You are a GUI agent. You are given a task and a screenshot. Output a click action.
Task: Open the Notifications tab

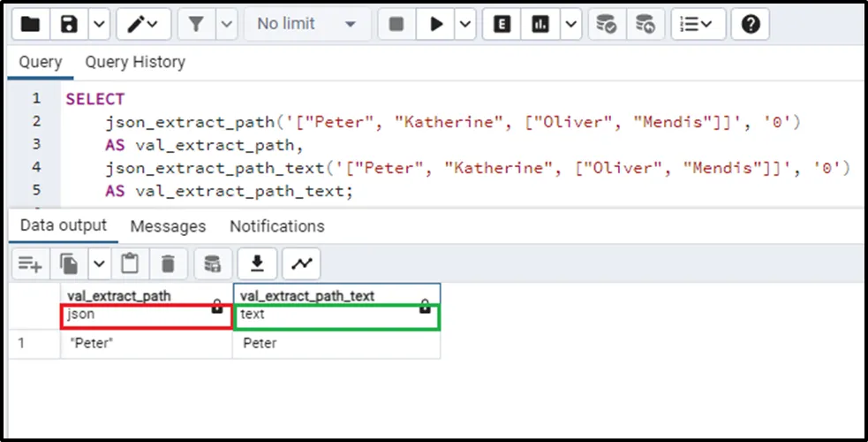click(276, 226)
